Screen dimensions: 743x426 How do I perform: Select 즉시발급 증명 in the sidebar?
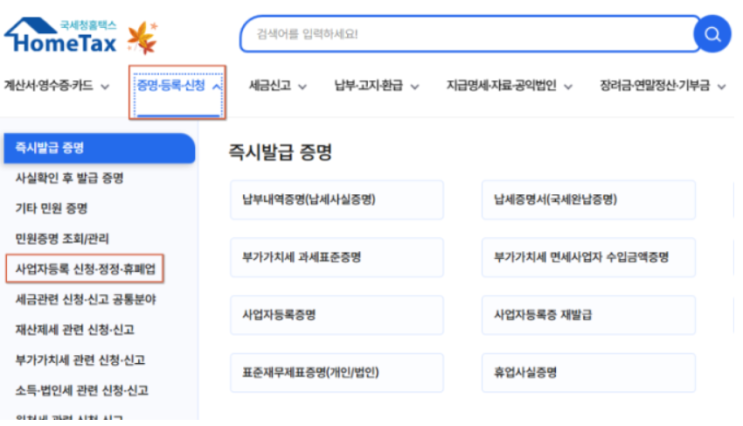[99, 148]
